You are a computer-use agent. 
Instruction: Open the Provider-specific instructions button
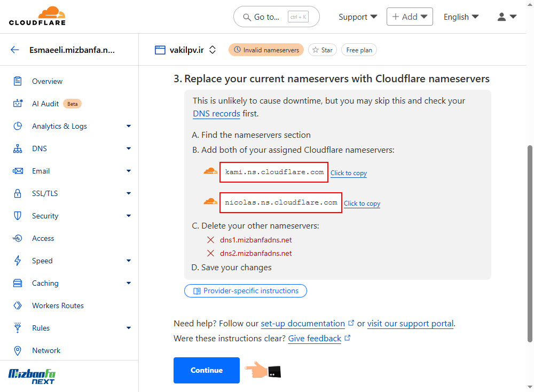tap(245, 291)
